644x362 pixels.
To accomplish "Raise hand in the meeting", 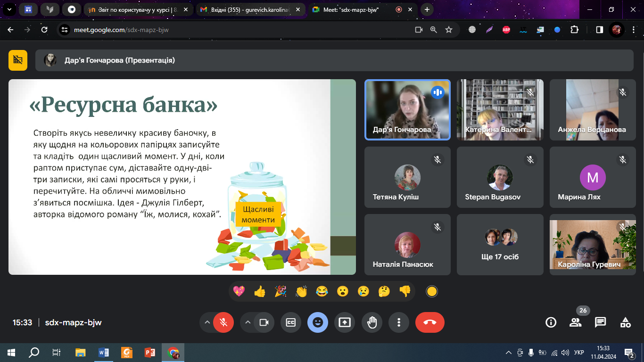I will 372,322.
